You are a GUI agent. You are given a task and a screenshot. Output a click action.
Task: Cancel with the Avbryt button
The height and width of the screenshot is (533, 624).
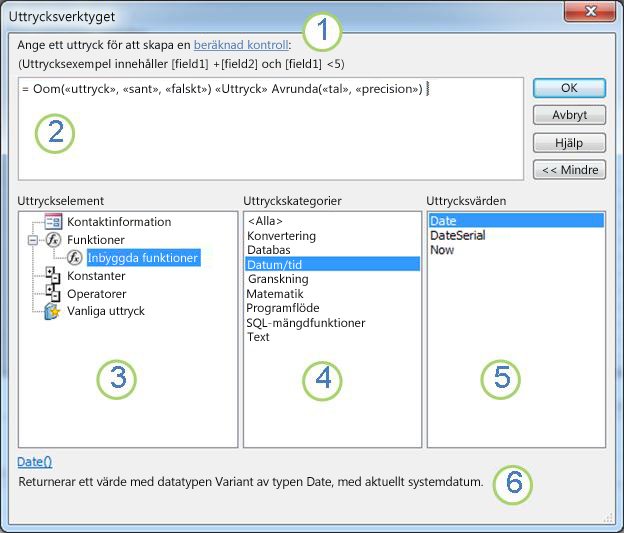[x=569, y=115]
